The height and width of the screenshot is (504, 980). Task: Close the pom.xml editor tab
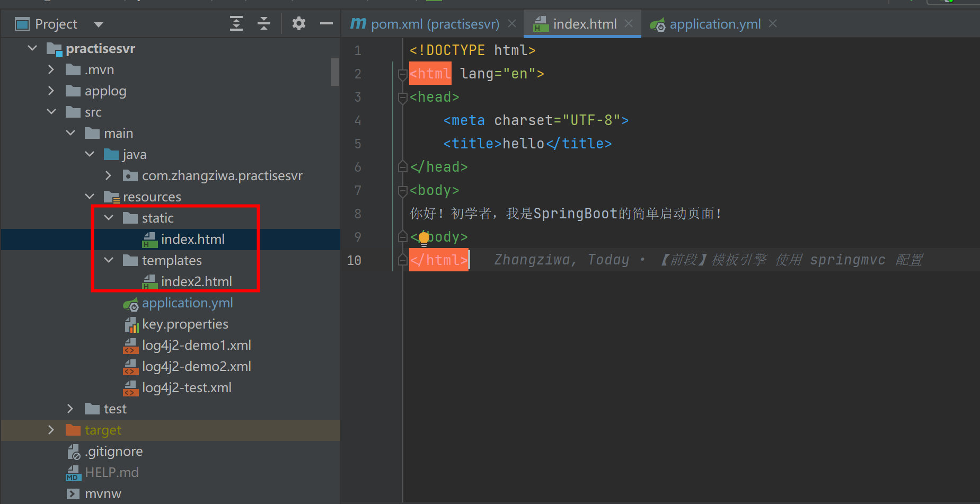(512, 24)
